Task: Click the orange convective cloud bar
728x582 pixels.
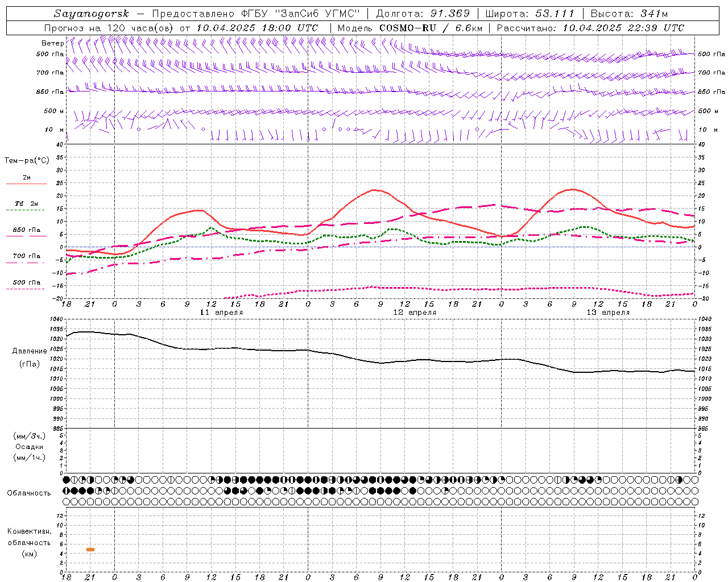Action: 90,550
